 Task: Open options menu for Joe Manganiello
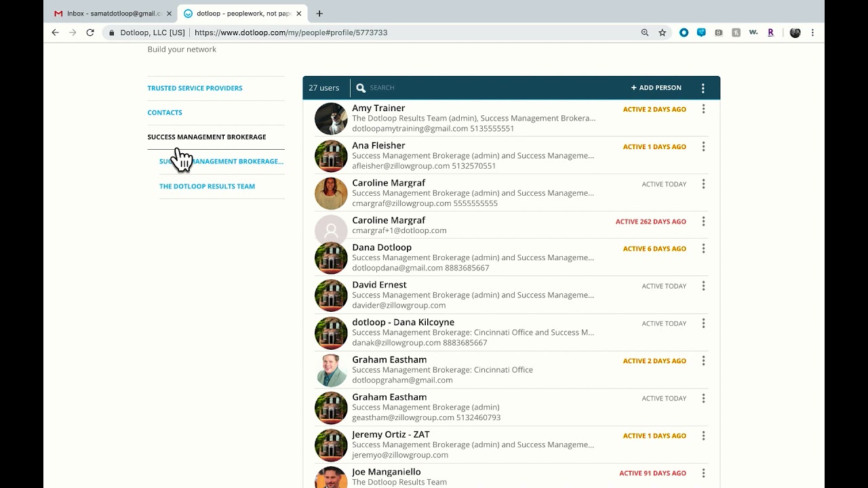pos(703,473)
